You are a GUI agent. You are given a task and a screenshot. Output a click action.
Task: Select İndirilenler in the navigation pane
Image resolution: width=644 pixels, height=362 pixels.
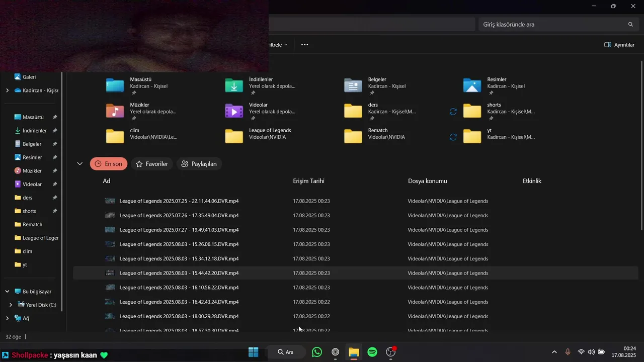tap(31, 131)
